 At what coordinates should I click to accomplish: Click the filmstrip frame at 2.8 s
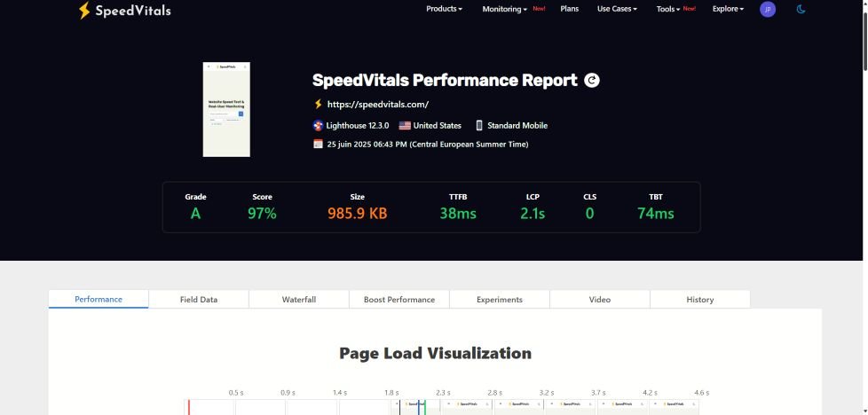coord(518,407)
